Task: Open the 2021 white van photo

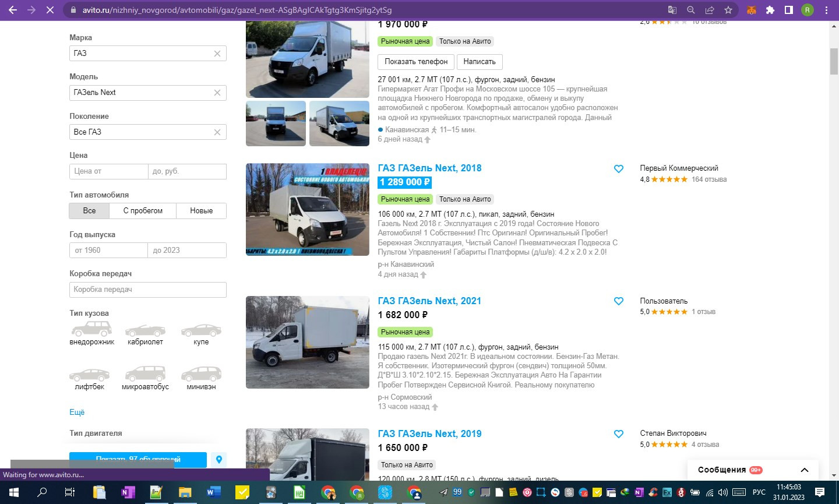Action: tap(308, 343)
